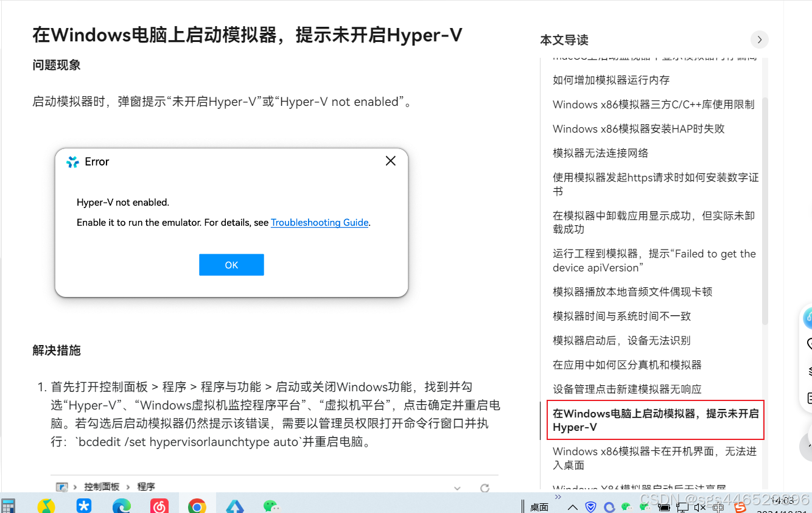Screen dimensions: 812x513
Task: Open the Troubleshooting Guide link
Action: [320, 222]
